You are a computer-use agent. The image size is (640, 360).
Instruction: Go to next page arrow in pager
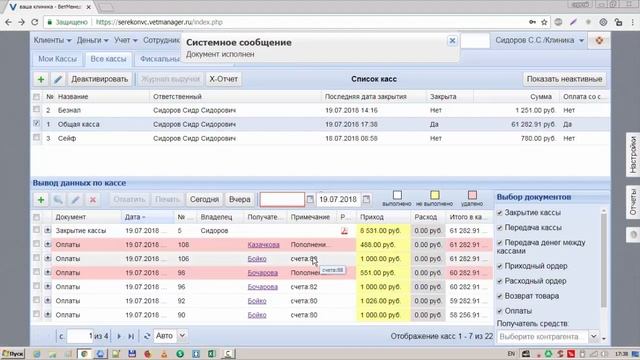click(x=119, y=336)
